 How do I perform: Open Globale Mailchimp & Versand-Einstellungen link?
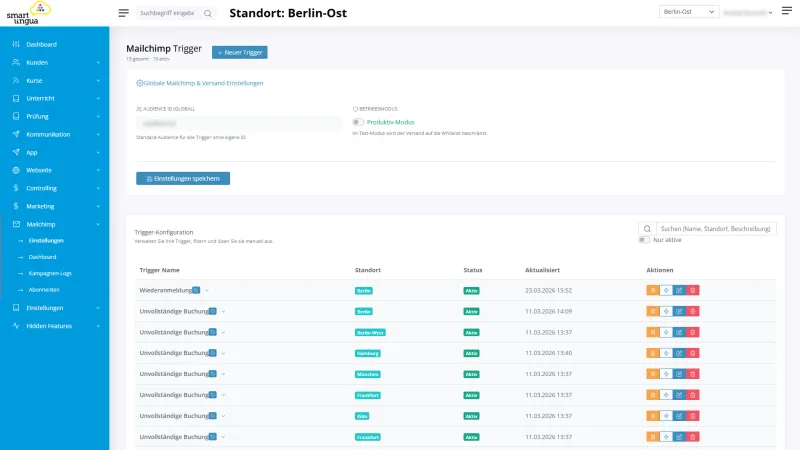199,83
